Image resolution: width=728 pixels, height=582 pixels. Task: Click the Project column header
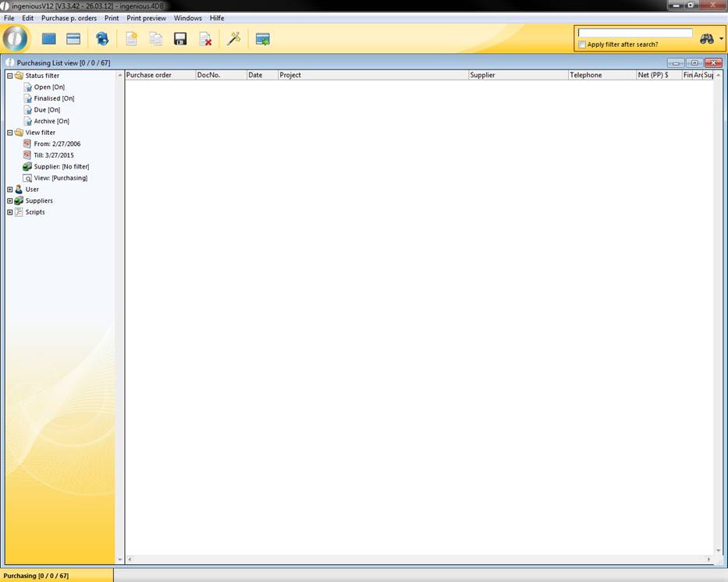pos(373,75)
